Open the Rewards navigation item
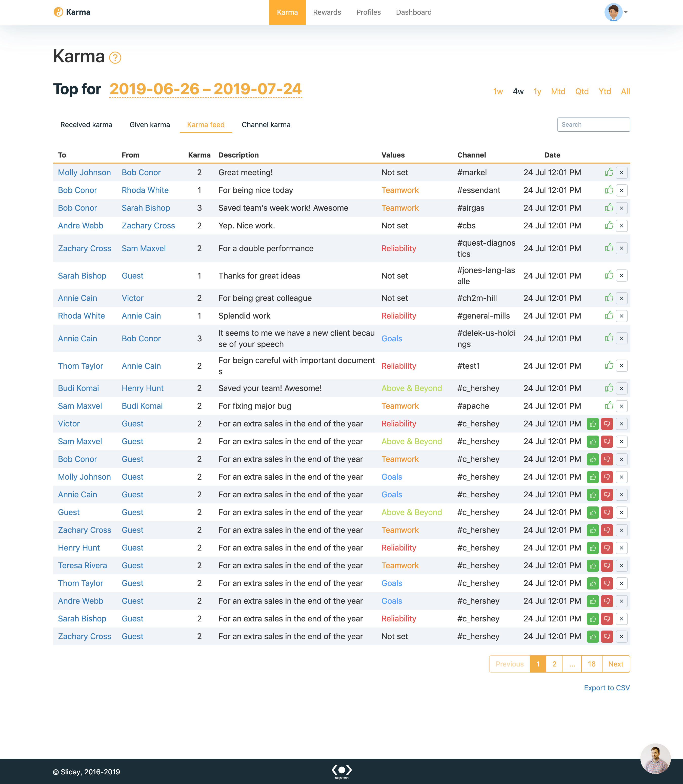 coord(327,12)
